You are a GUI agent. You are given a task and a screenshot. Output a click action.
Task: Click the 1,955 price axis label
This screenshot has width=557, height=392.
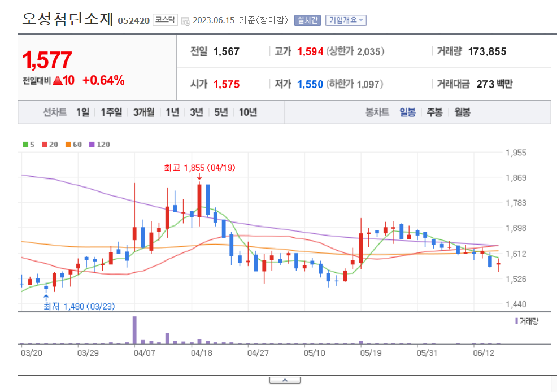pyautogui.click(x=516, y=153)
